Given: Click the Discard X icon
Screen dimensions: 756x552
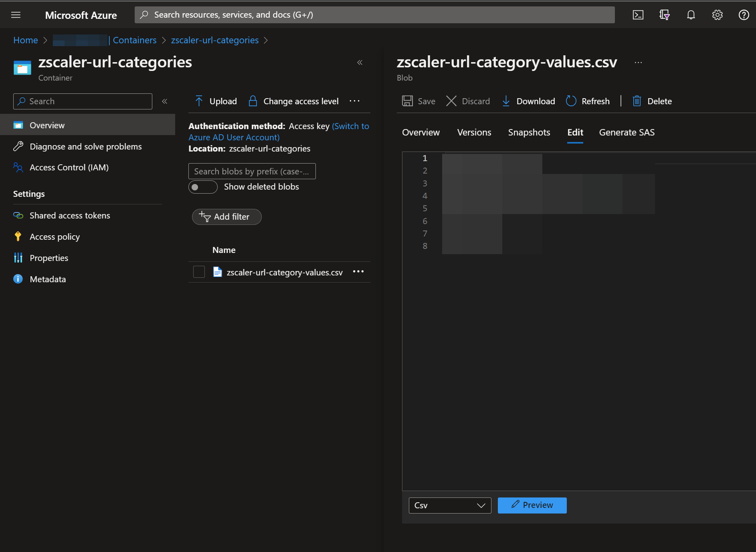Looking at the screenshot, I should (x=451, y=101).
